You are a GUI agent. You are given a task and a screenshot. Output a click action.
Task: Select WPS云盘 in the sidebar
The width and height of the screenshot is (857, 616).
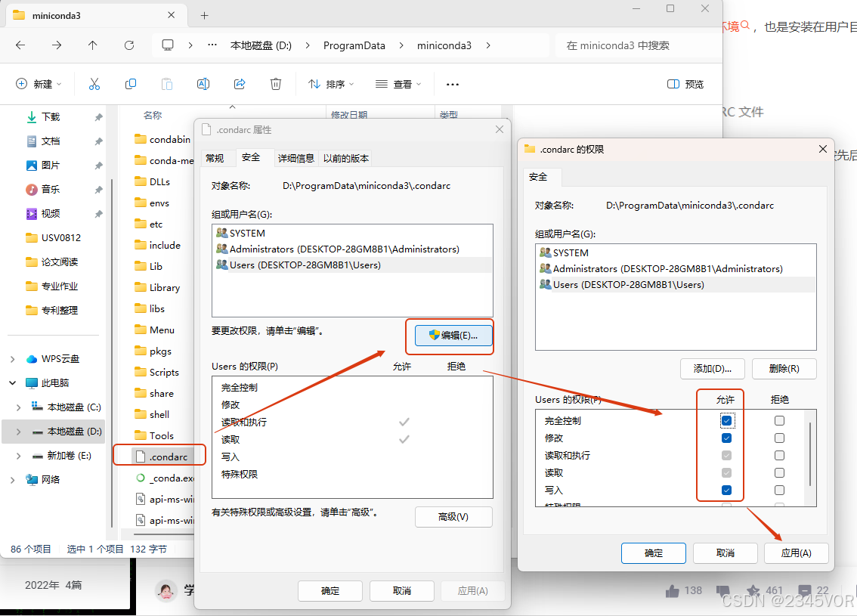pyautogui.click(x=53, y=358)
